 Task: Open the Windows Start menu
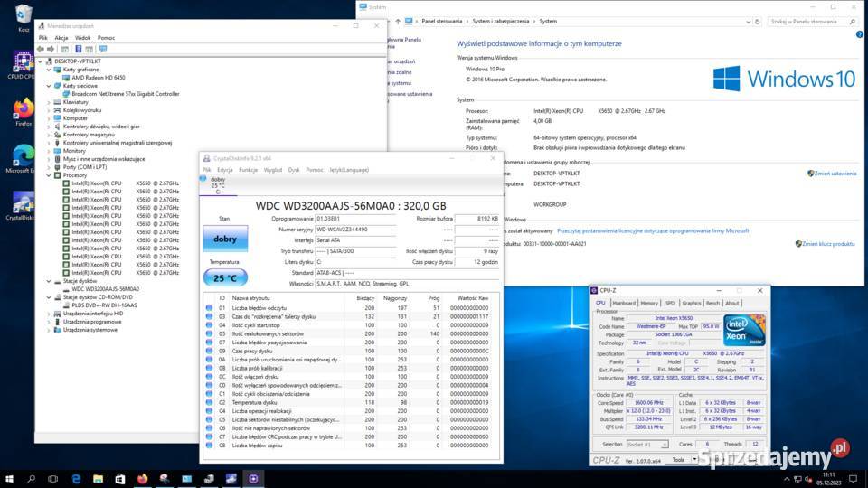9,479
